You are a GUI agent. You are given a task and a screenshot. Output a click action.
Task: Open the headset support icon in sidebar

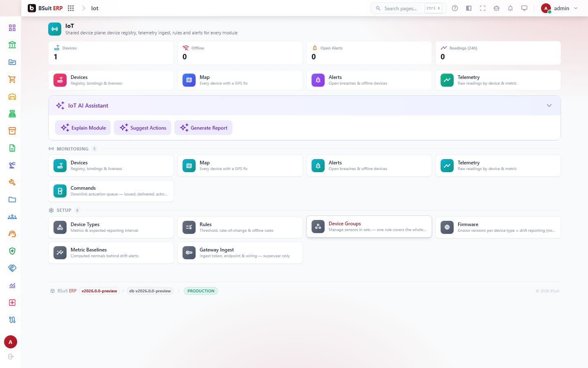12,234
